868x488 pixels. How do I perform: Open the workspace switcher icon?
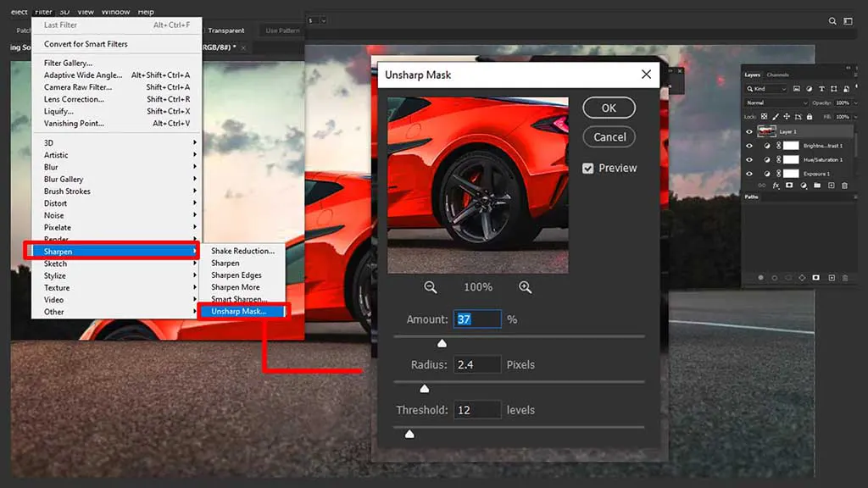tap(848, 21)
